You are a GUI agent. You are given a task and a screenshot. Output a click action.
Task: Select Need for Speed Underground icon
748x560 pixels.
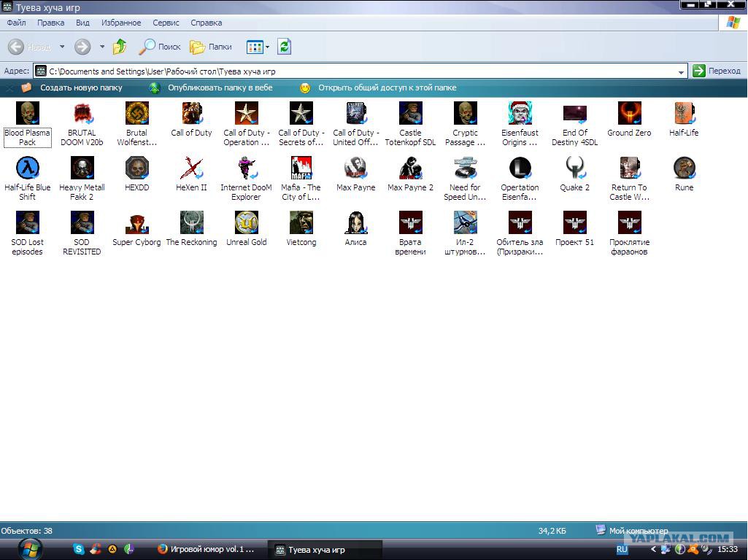(465, 168)
